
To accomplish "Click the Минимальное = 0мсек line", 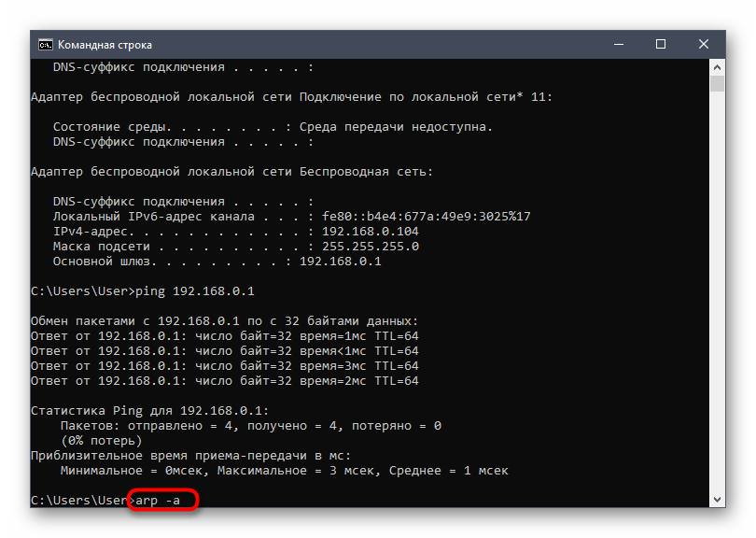I will (x=285, y=471).
